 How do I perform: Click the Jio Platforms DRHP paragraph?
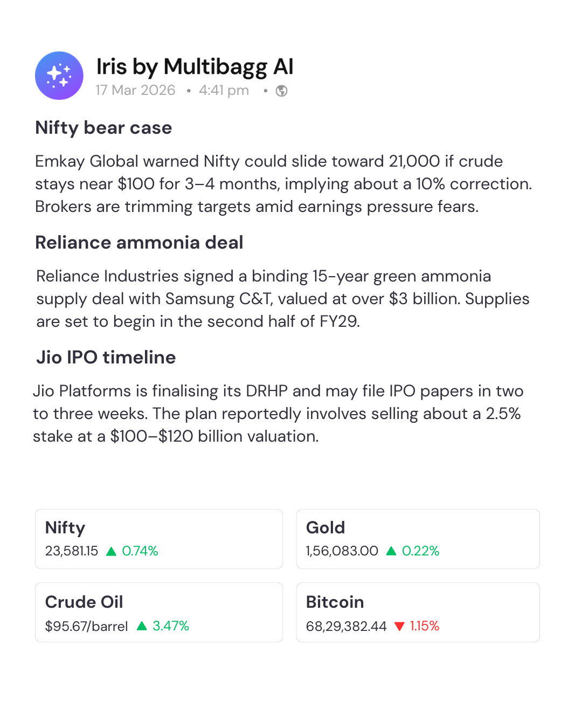pyautogui.click(x=278, y=414)
